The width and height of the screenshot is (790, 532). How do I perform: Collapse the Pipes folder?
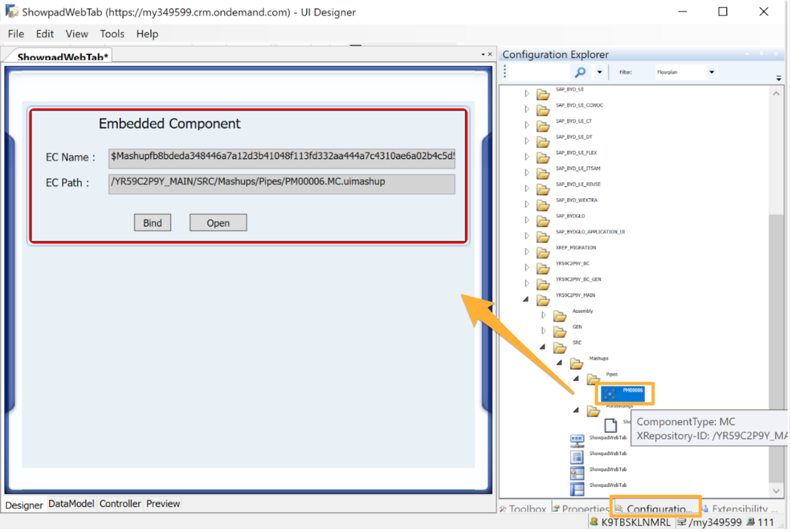[576, 379]
